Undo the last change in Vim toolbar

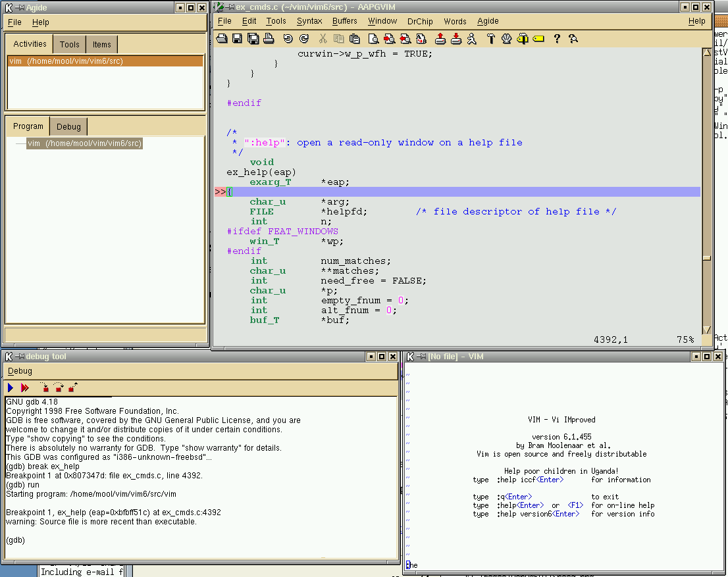[x=288, y=39]
